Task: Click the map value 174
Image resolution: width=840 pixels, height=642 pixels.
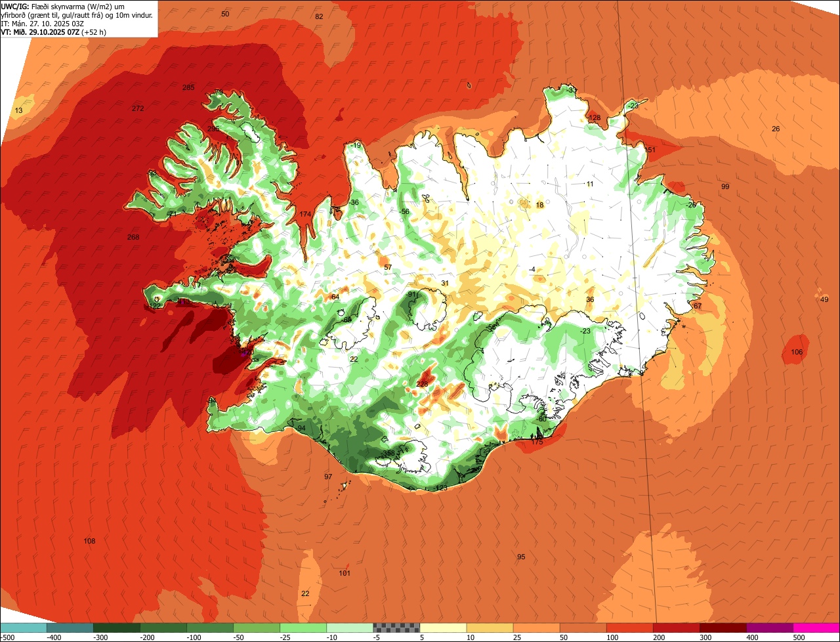Action: coord(305,215)
